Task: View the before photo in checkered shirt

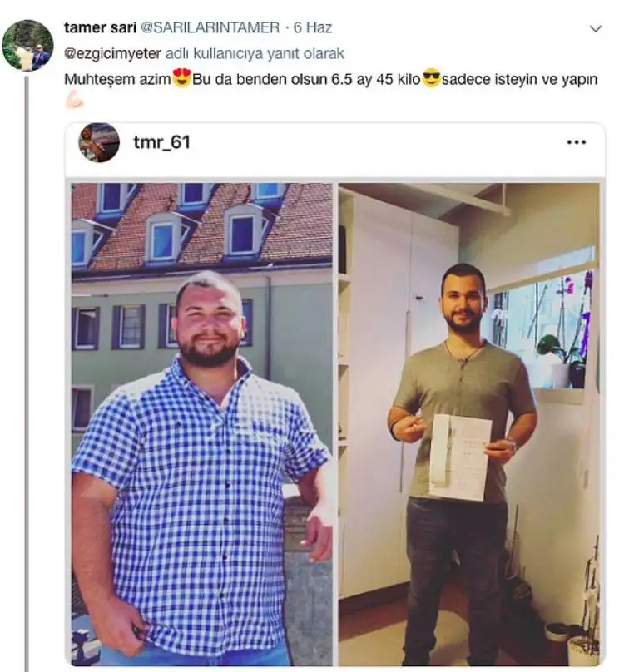Action: (x=201, y=424)
